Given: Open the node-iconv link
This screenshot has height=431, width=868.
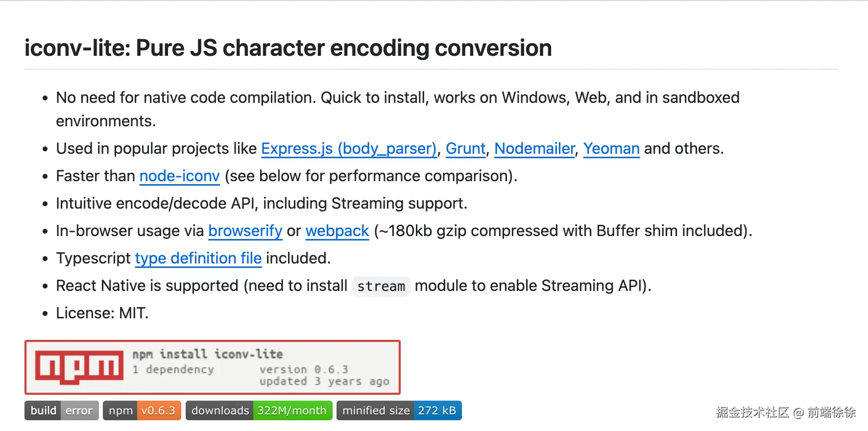Looking at the screenshot, I should 179,176.
